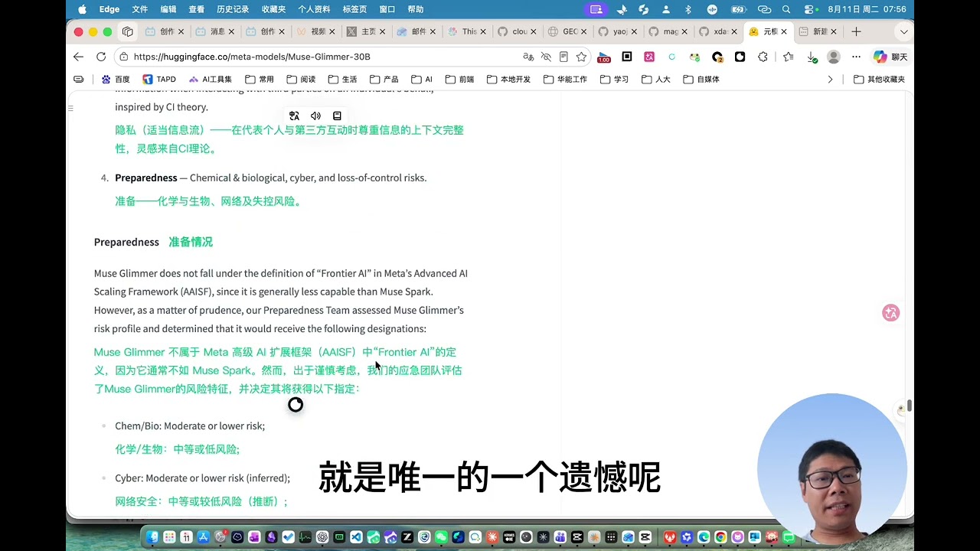The width and height of the screenshot is (980, 551).
Task: Open the 华能工作 bookmarks folder
Action: tap(563, 79)
